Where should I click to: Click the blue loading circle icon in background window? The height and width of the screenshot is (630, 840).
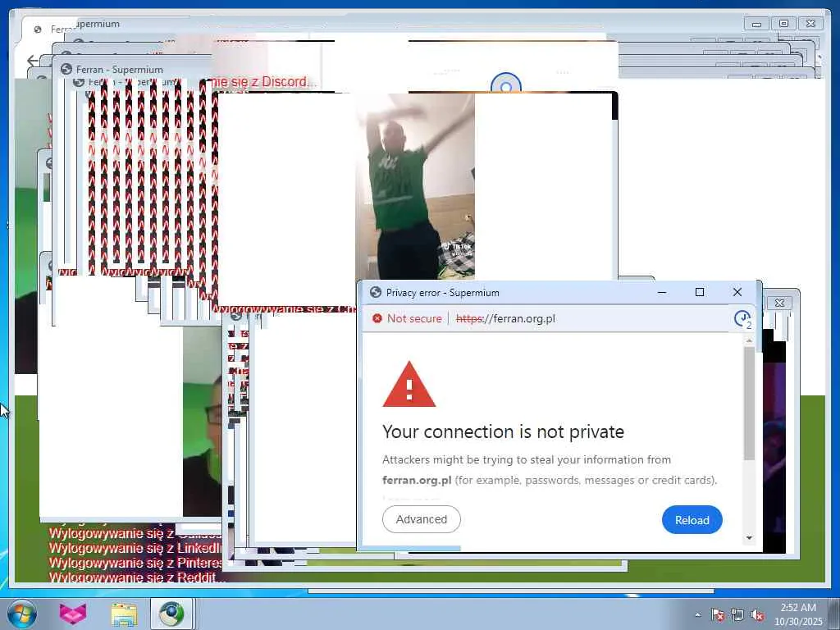[505, 84]
